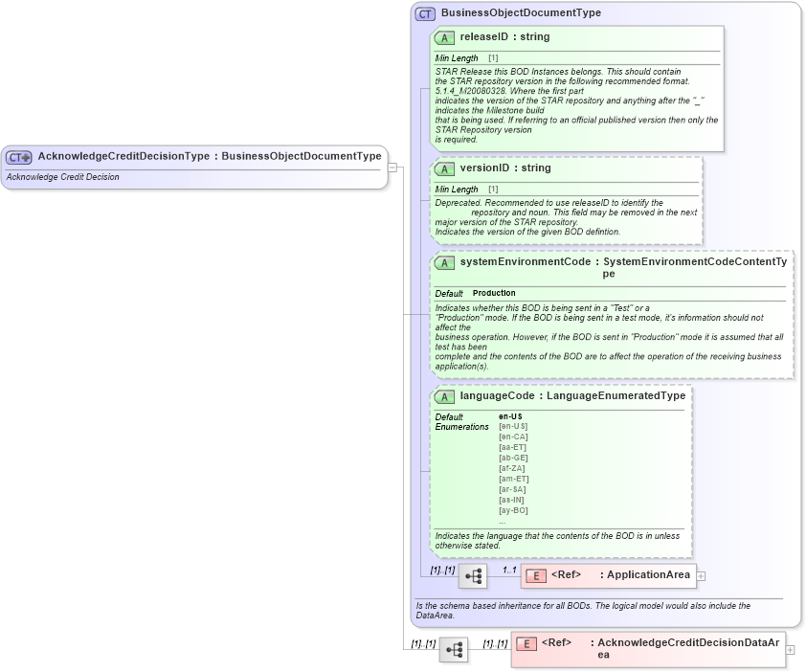Expand BusinessObjectDocumentType using its right-edge plus box

tap(392, 168)
